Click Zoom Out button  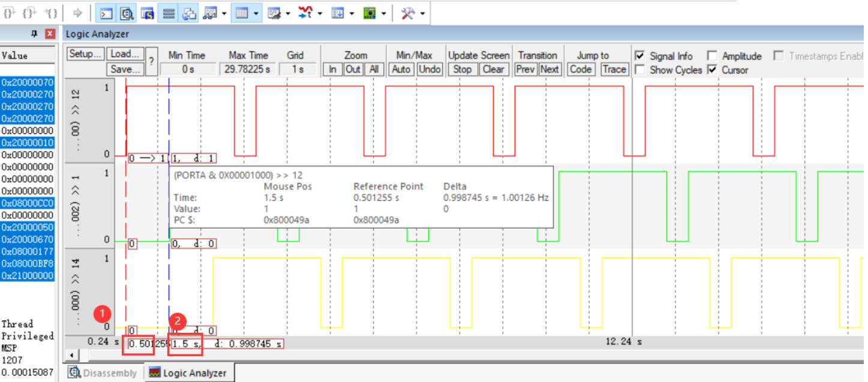(x=353, y=69)
